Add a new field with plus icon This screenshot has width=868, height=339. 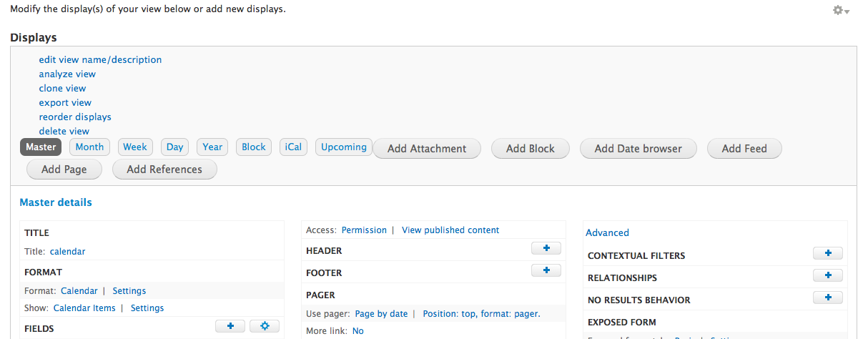(x=230, y=326)
